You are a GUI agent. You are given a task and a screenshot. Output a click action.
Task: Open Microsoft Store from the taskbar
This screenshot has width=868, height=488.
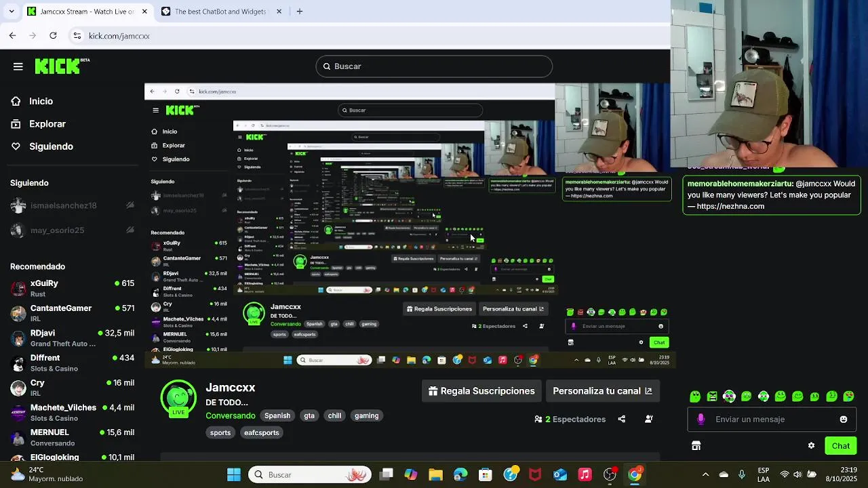[485, 474]
